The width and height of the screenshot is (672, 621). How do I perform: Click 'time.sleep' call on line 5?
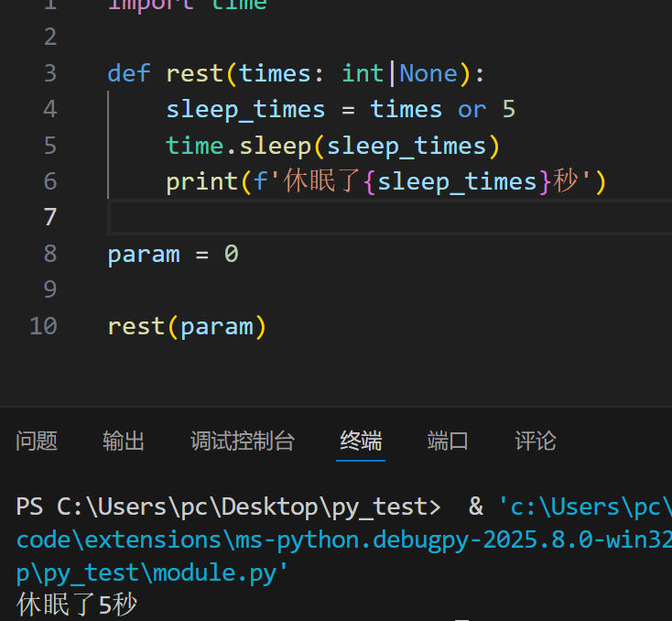coord(238,146)
